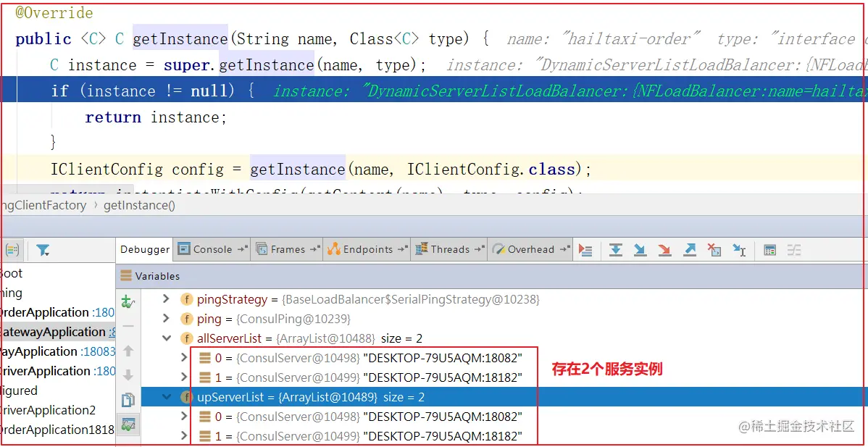Click 'super.getInstance(name, type)' call
This screenshot has width=868, height=447.
point(289,65)
